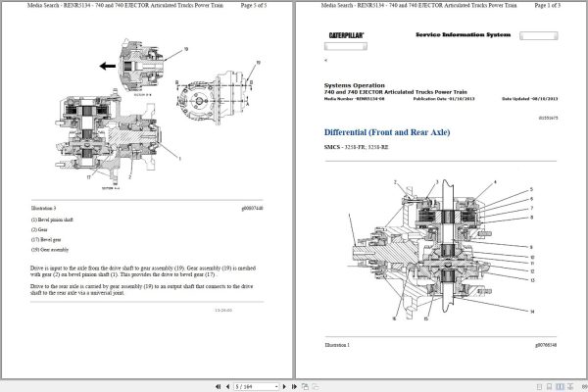Image resolution: width=588 pixels, height=392 pixels.
Task: Click paragraph starting 'Drive to the rear axle'
Action: (x=142, y=290)
